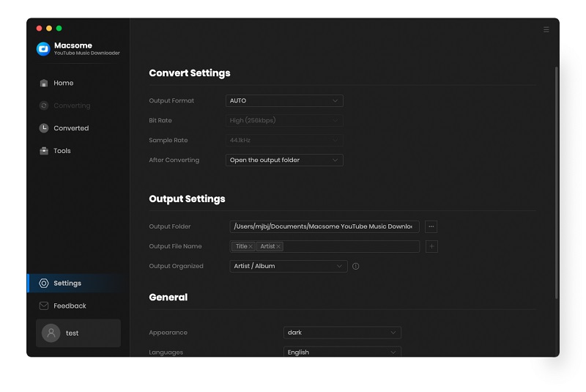Remove the Title tag from file name
Image resolution: width=586 pixels, height=392 pixels.
click(x=251, y=246)
